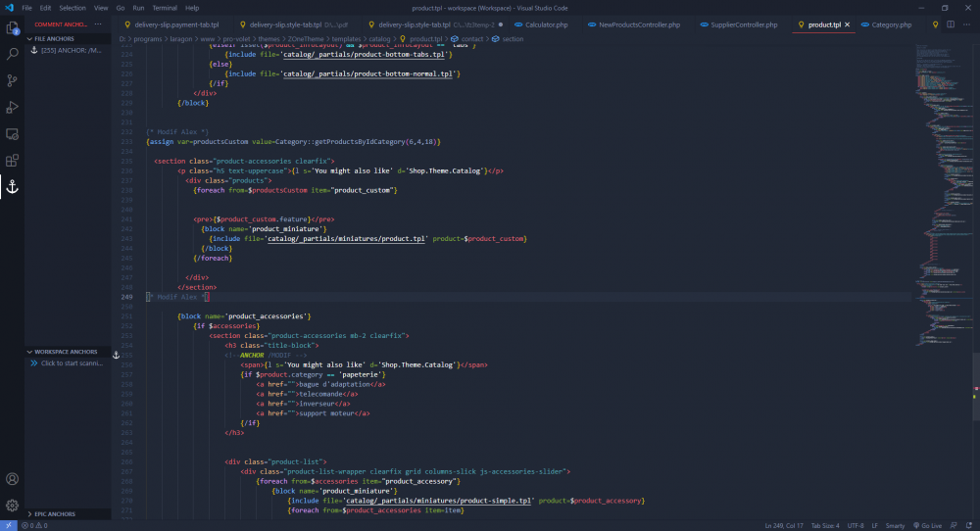Follow link to product-bottom-tabs.tpl include
Image resolution: width=980 pixels, height=531 pixels.
coord(364,54)
